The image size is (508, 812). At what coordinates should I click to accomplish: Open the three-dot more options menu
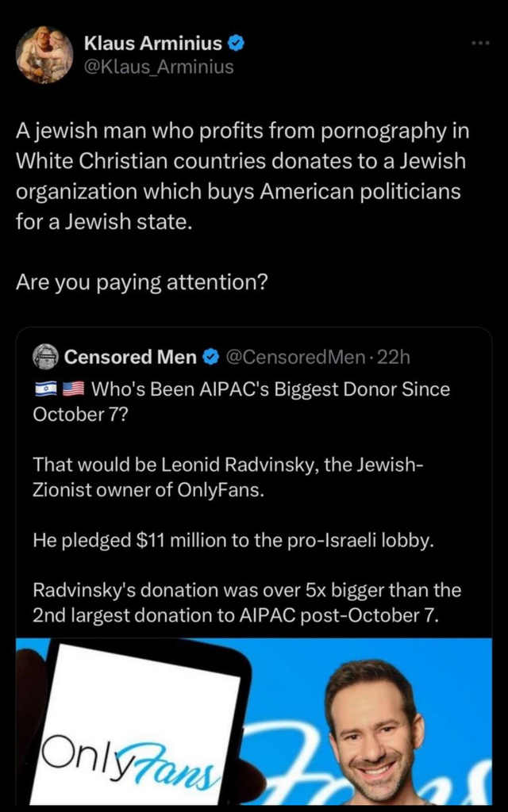tap(479, 43)
